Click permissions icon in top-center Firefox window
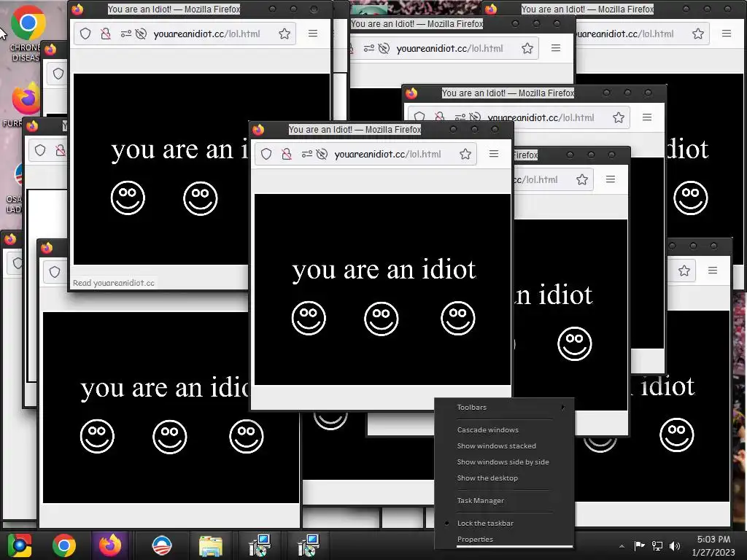Viewport: 747px width, 560px height. point(368,48)
